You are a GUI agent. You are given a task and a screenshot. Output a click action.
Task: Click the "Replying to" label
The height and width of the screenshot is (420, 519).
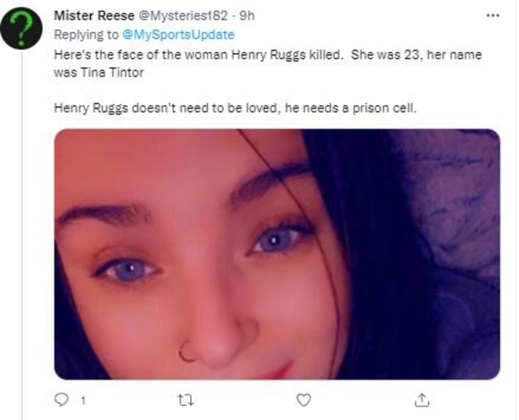point(86,35)
